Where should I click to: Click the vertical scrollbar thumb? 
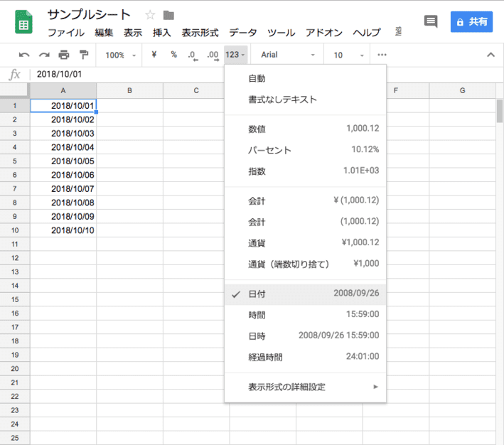click(x=499, y=110)
